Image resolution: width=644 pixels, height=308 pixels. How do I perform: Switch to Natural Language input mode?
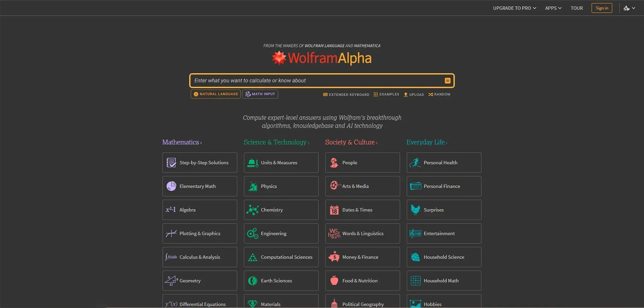coord(216,94)
